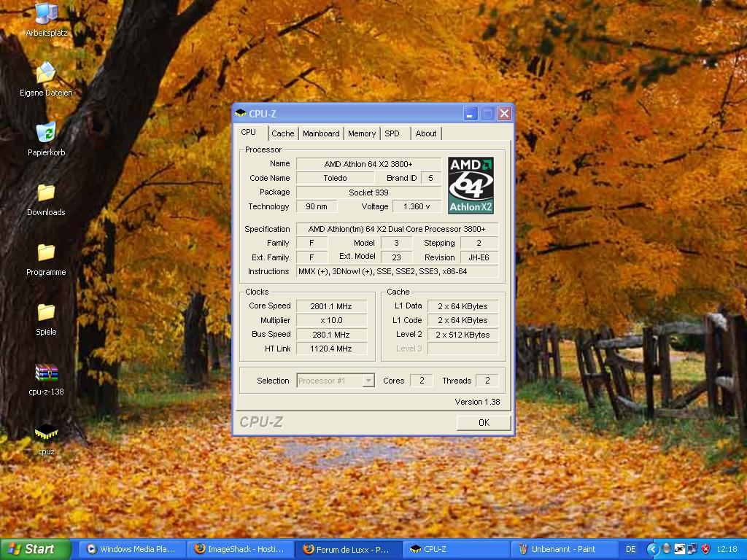The image size is (747, 560).
Task: Switch to the CPU tab
Action: (248, 133)
